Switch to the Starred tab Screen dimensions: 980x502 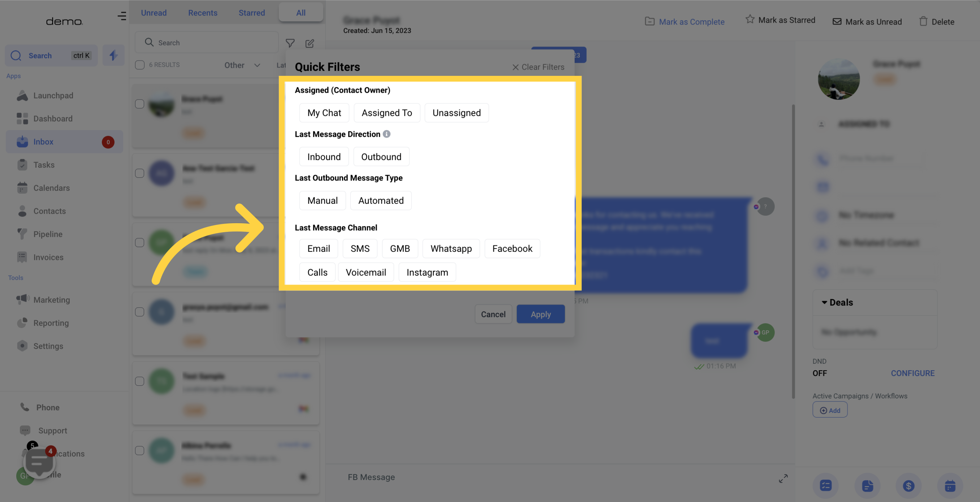click(251, 12)
